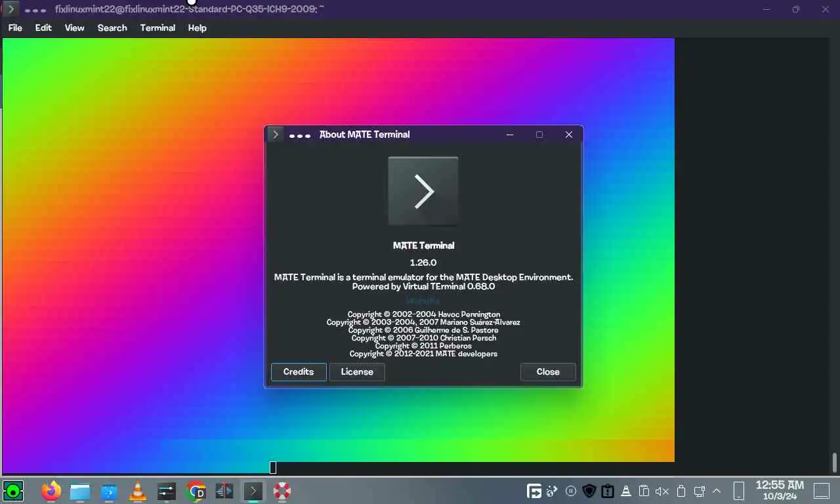Click the Close button in About dialog
The image size is (840, 504).
548,372
